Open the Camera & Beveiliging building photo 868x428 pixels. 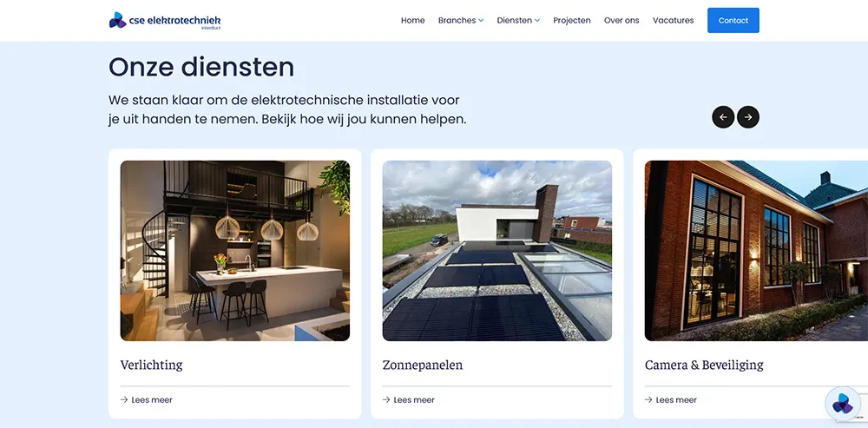[x=756, y=251]
